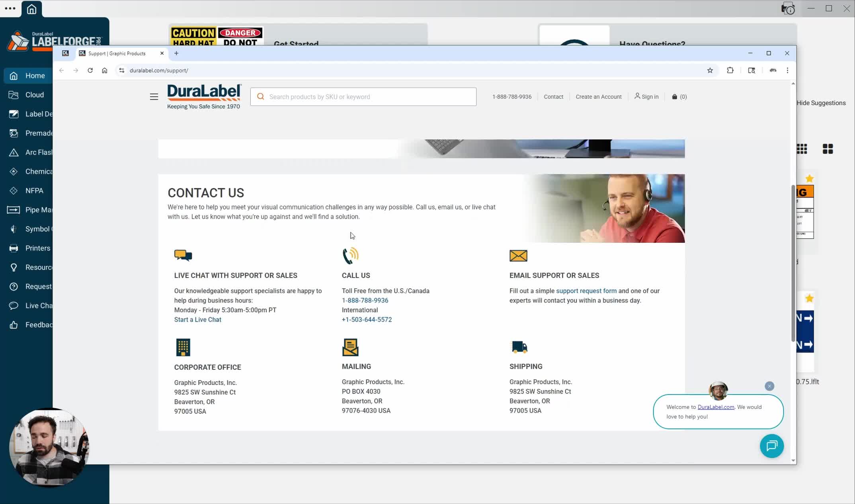
Task: Click the Shipping truck icon
Action: tap(519, 347)
